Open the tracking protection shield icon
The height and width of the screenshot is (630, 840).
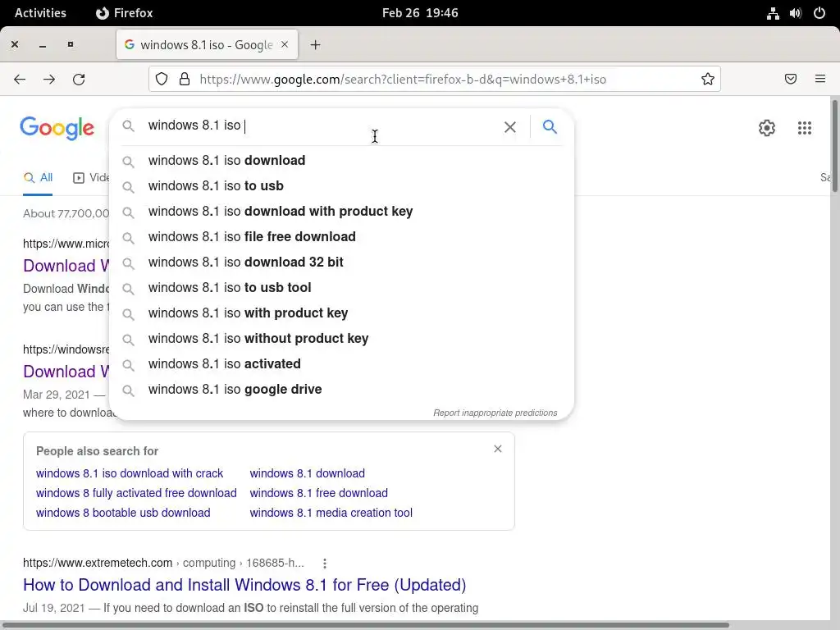pyautogui.click(x=162, y=80)
